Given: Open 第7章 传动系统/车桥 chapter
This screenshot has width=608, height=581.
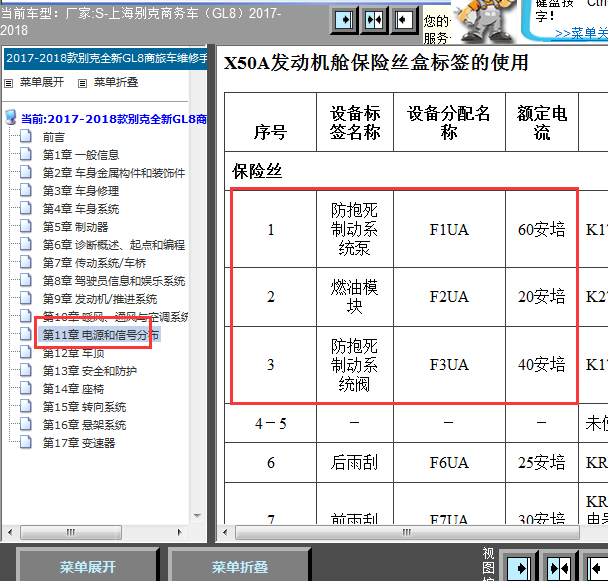Looking at the screenshot, I should [x=94, y=263].
